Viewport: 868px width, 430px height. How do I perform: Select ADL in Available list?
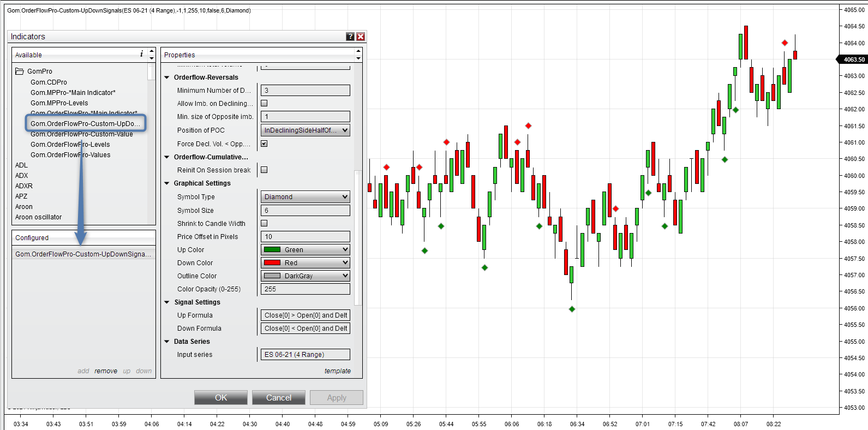click(x=21, y=165)
